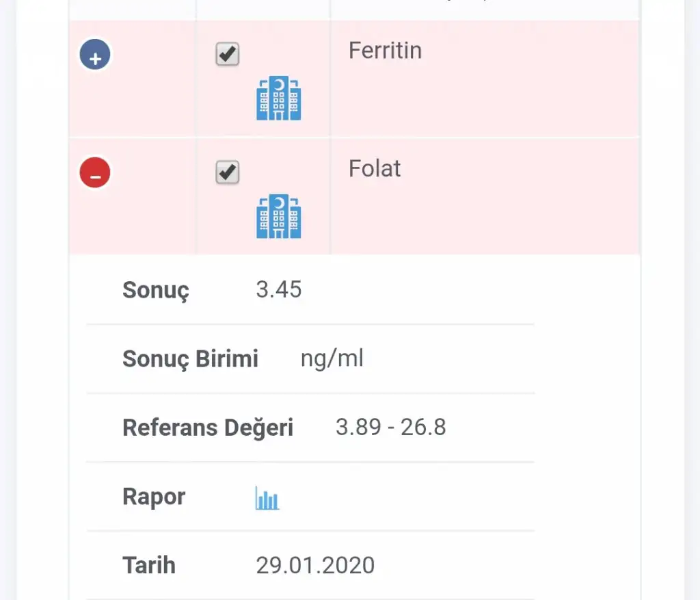Click the result value 3.45

click(x=279, y=289)
